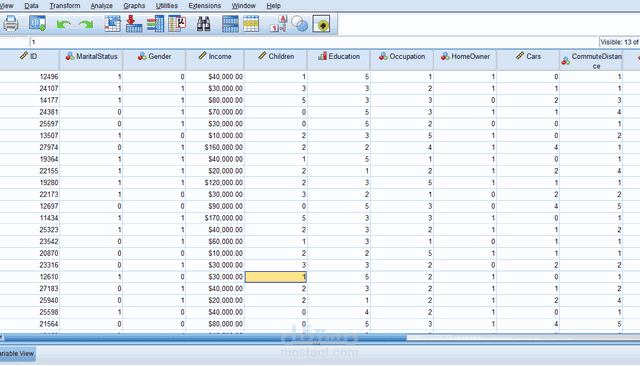Click Income cell $170,000.00

coord(215,218)
